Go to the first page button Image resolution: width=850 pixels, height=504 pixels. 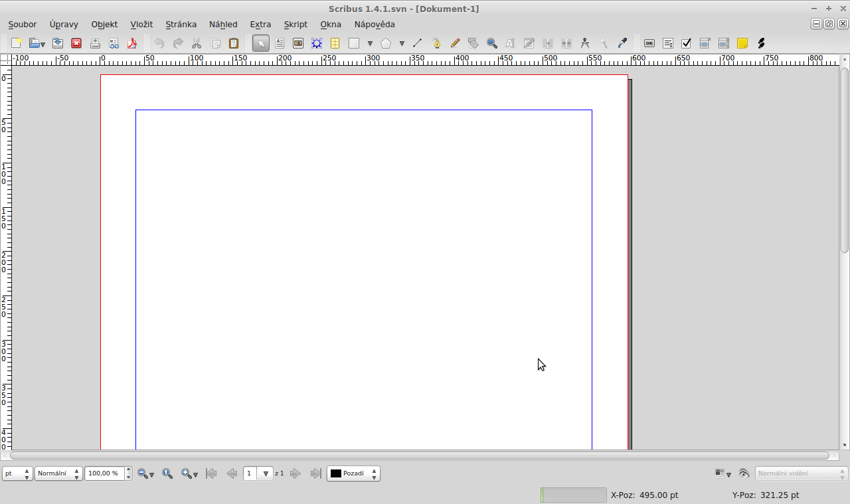[211, 473]
